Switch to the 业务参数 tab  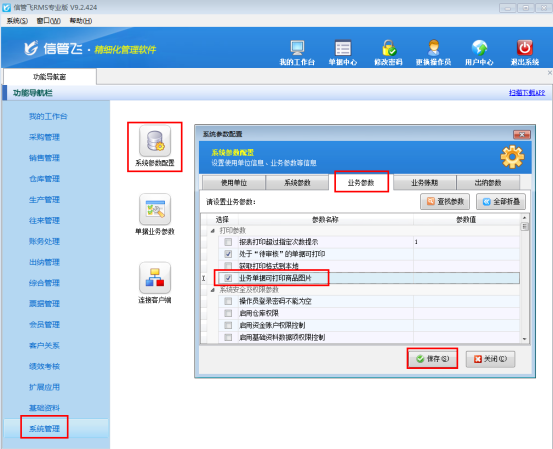pos(361,182)
